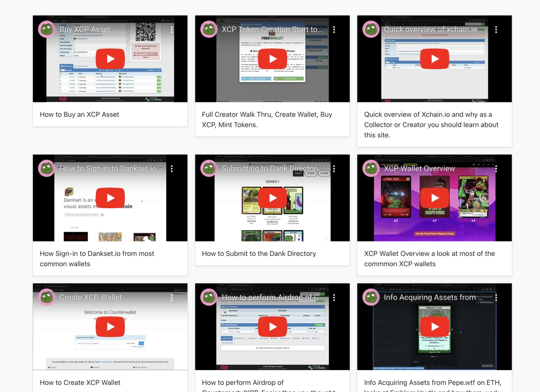
Task: Click the channel avatar on How to perform Airdrop video
Action: [x=209, y=297]
